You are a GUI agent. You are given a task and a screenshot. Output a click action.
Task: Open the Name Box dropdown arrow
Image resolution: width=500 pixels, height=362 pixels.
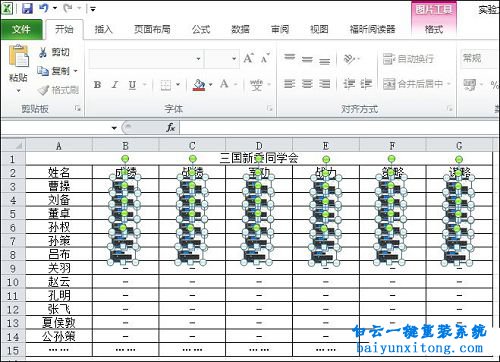114,128
